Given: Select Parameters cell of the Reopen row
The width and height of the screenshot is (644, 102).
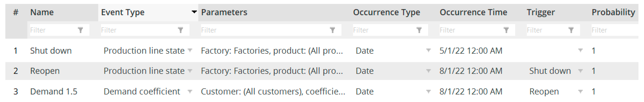Looking at the screenshot, I should tap(272, 71).
